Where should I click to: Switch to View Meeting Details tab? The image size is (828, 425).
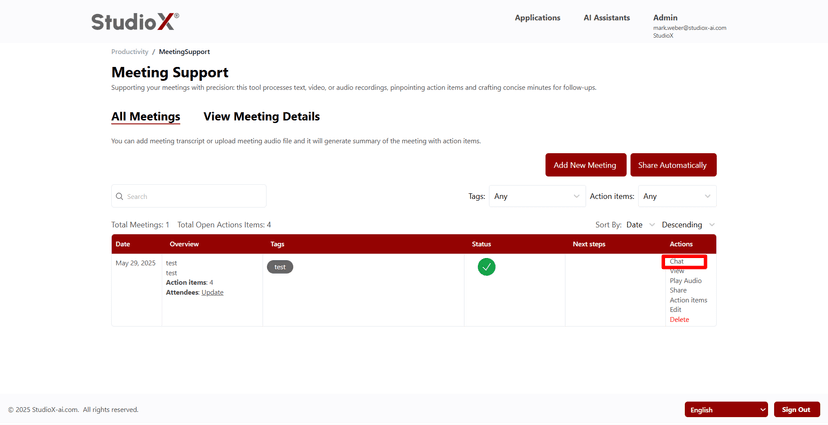(261, 117)
